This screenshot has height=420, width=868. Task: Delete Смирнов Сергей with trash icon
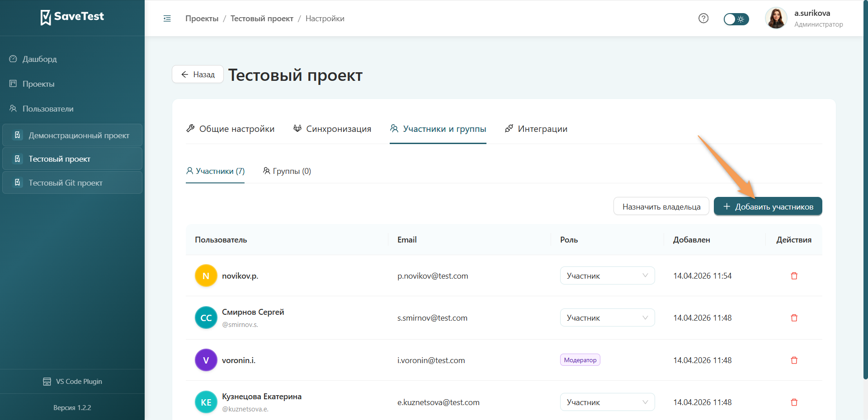[794, 318]
